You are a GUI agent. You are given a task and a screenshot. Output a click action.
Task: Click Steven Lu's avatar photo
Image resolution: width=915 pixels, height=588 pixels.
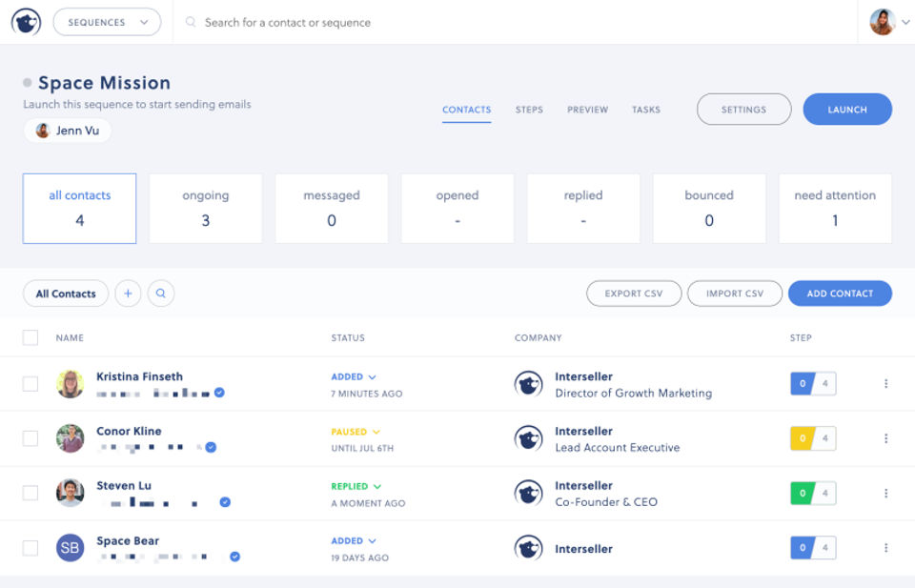pos(70,493)
